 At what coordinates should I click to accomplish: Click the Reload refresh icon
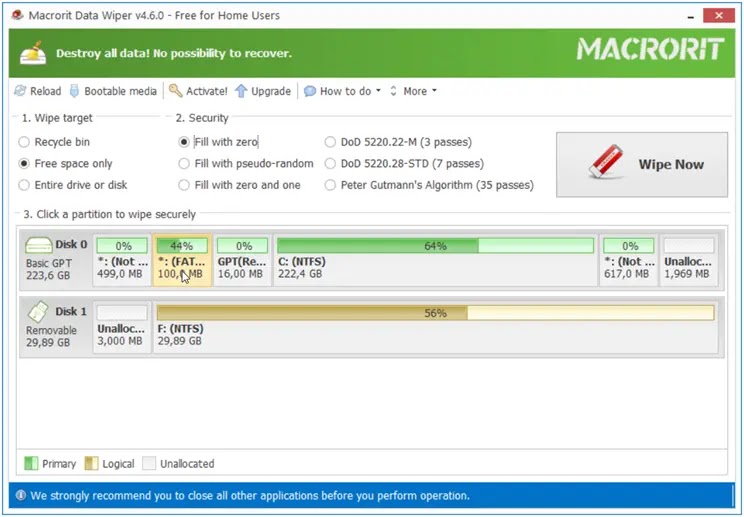tap(20, 91)
